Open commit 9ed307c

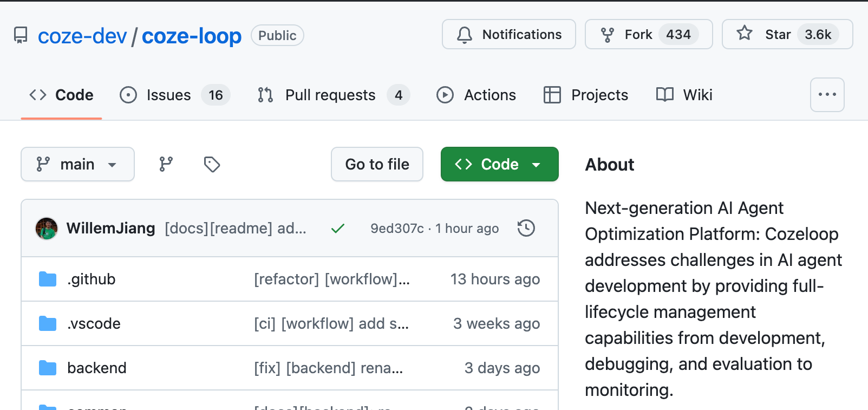click(397, 229)
